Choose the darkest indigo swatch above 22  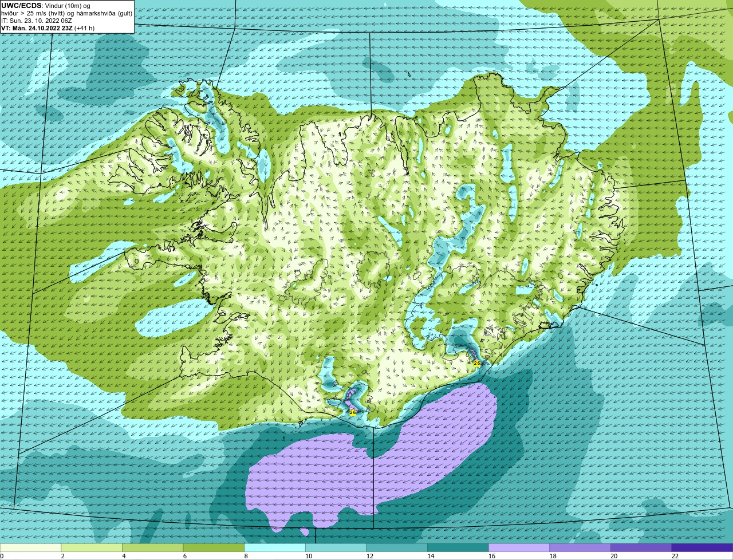click(x=702, y=547)
